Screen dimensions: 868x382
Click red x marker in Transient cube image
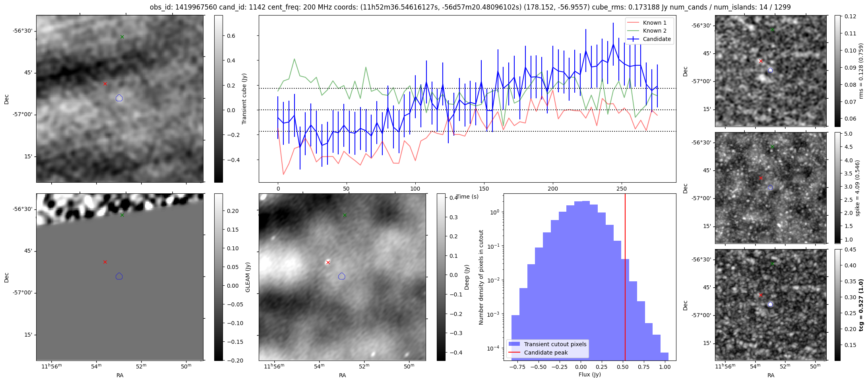pos(105,84)
